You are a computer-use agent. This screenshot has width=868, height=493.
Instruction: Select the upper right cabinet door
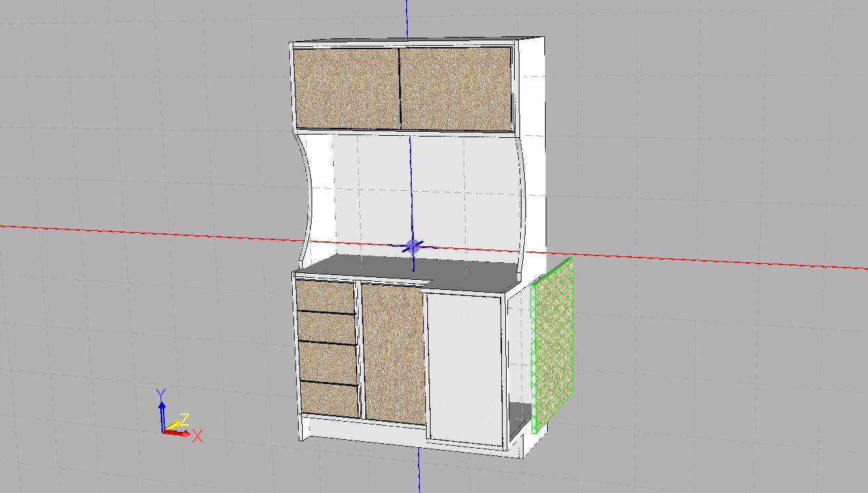(457, 88)
